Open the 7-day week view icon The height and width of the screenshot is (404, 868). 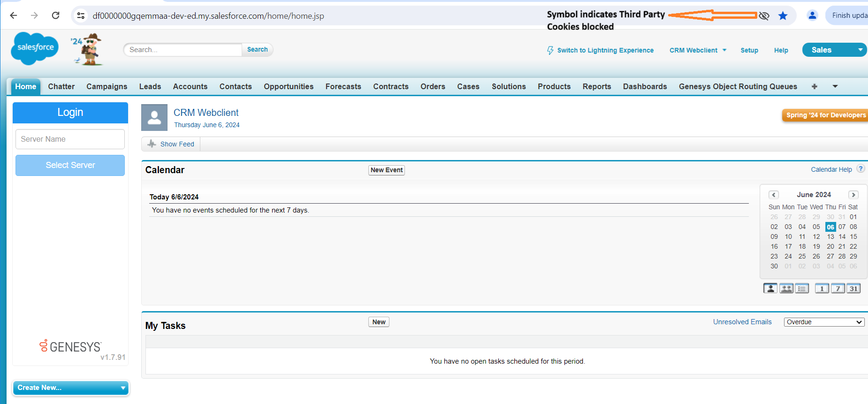click(x=838, y=289)
